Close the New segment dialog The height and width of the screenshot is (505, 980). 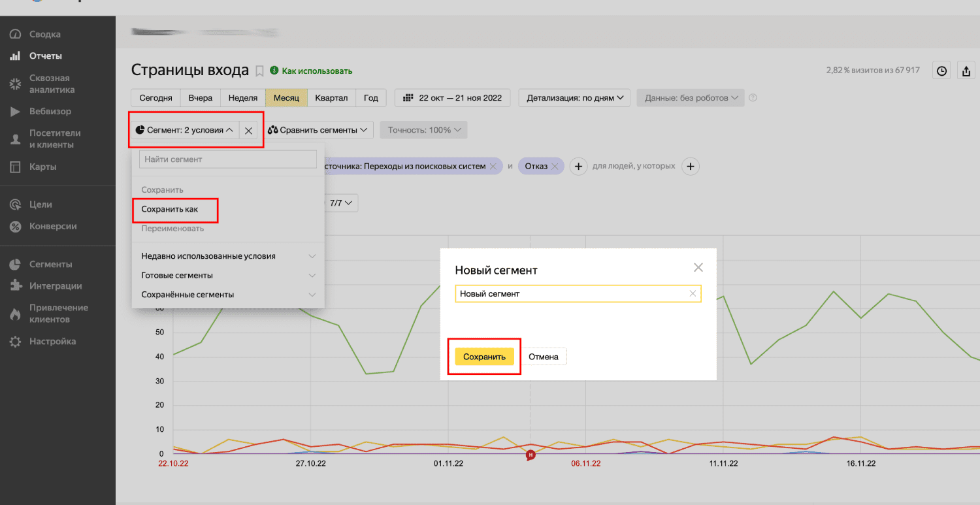coord(698,267)
